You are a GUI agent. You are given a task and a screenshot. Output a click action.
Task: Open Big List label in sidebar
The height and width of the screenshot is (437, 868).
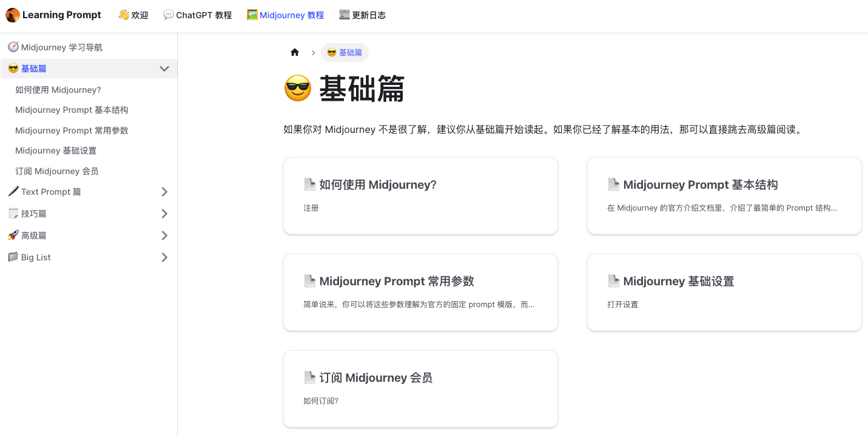[36, 257]
